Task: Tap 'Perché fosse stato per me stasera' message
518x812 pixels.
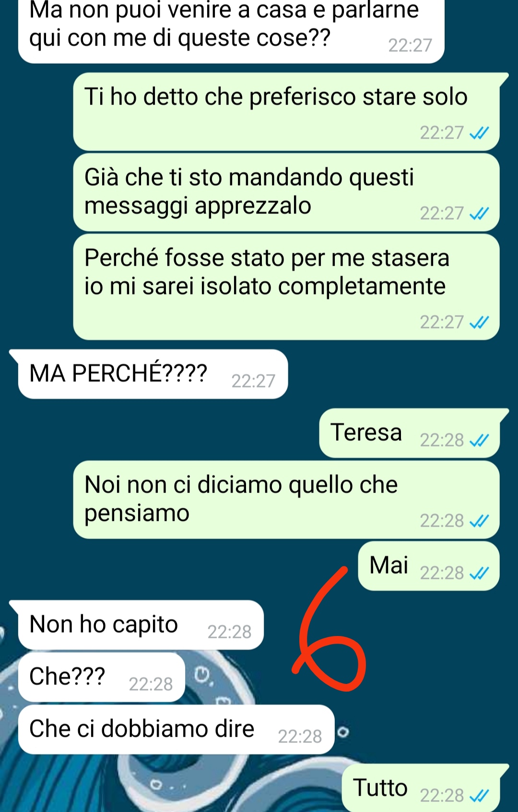Action: point(286,287)
